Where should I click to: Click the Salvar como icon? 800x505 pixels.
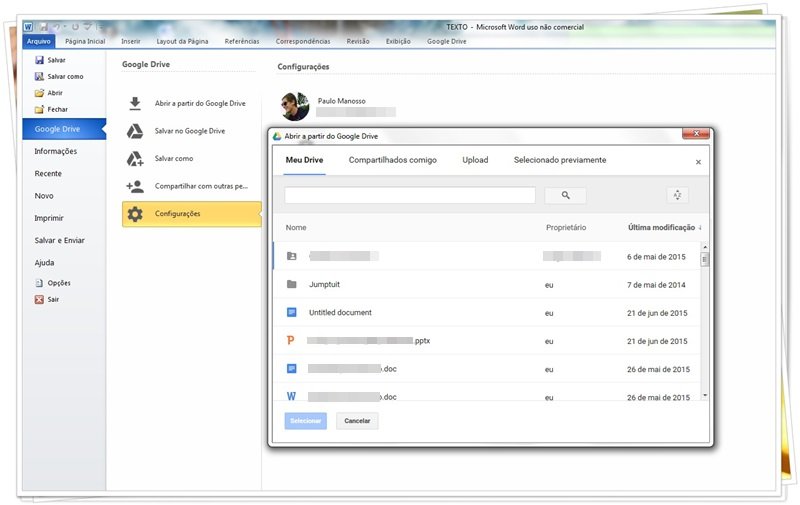39,77
